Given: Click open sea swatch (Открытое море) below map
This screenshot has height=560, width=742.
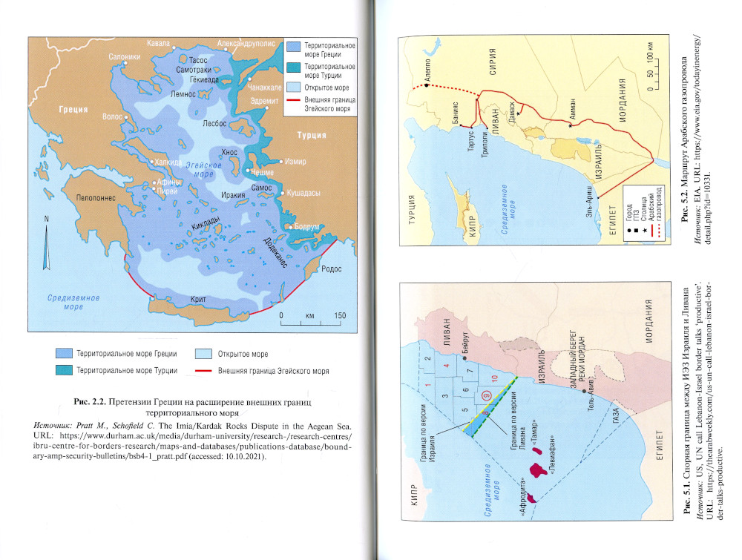Looking at the screenshot, I should 204,354.
